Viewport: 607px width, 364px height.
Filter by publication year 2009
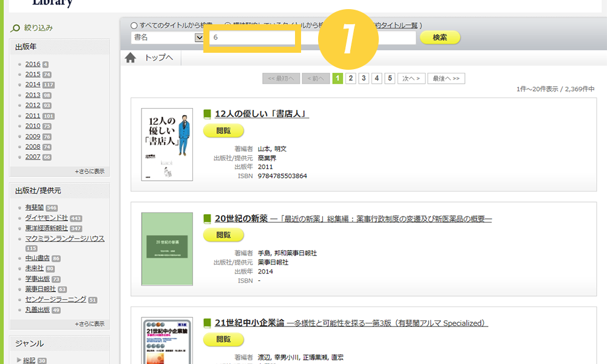(33, 136)
